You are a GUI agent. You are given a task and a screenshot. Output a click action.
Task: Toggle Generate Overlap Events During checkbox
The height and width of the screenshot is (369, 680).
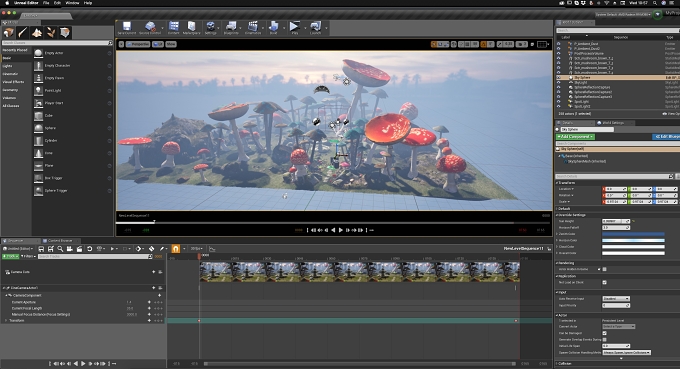pos(605,340)
